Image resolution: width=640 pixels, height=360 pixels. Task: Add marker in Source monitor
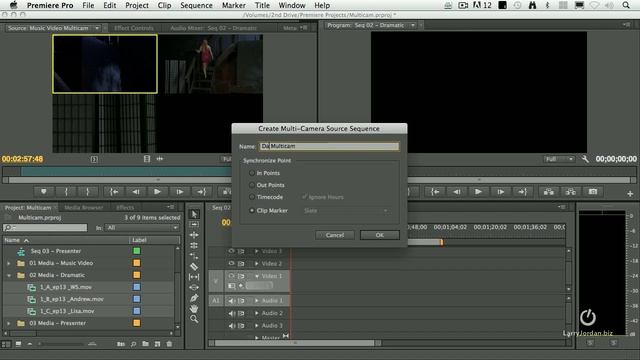(x=44, y=191)
